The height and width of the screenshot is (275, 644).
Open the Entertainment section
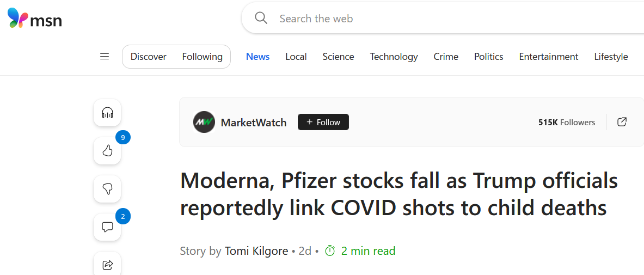click(x=548, y=57)
